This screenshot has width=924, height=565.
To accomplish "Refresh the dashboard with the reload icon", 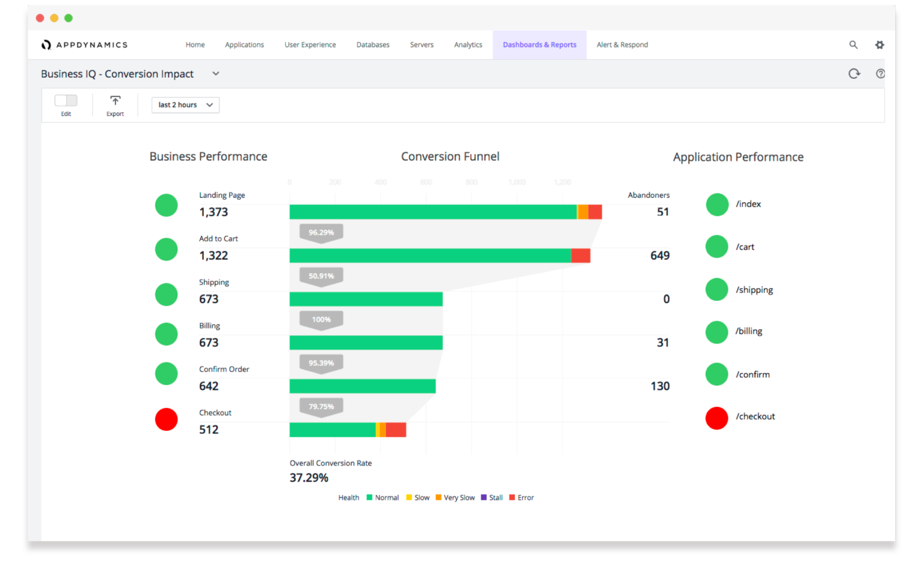I will point(854,73).
